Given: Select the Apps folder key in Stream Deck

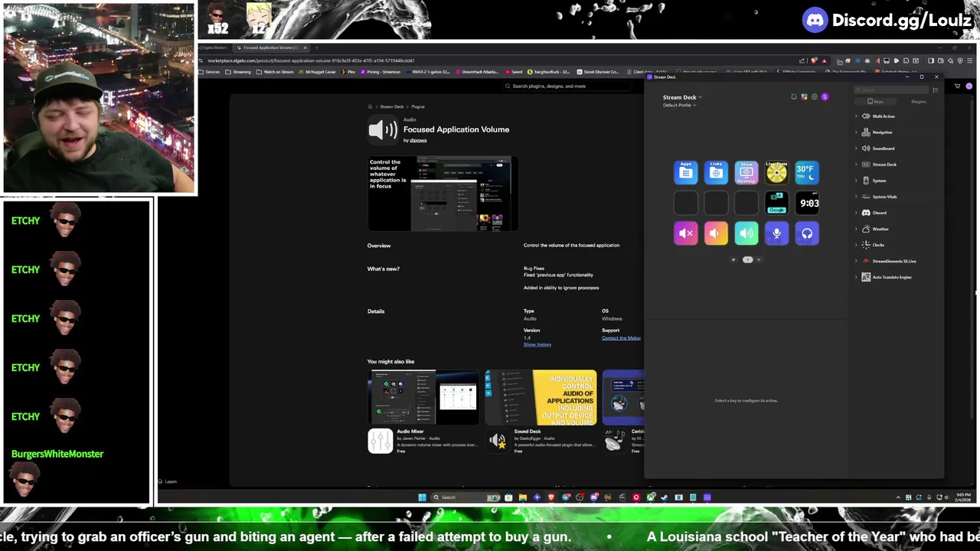Looking at the screenshot, I should click(x=686, y=173).
